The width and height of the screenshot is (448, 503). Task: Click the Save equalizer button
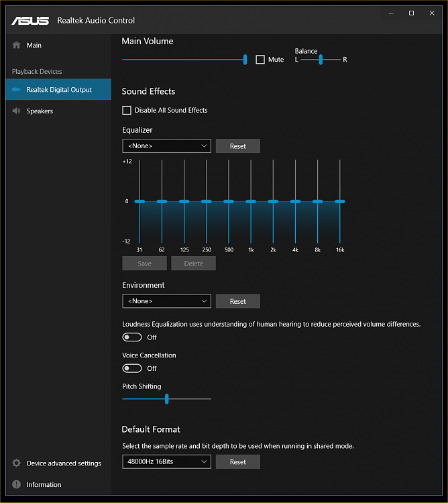pyautogui.click(x=145, y=264)
